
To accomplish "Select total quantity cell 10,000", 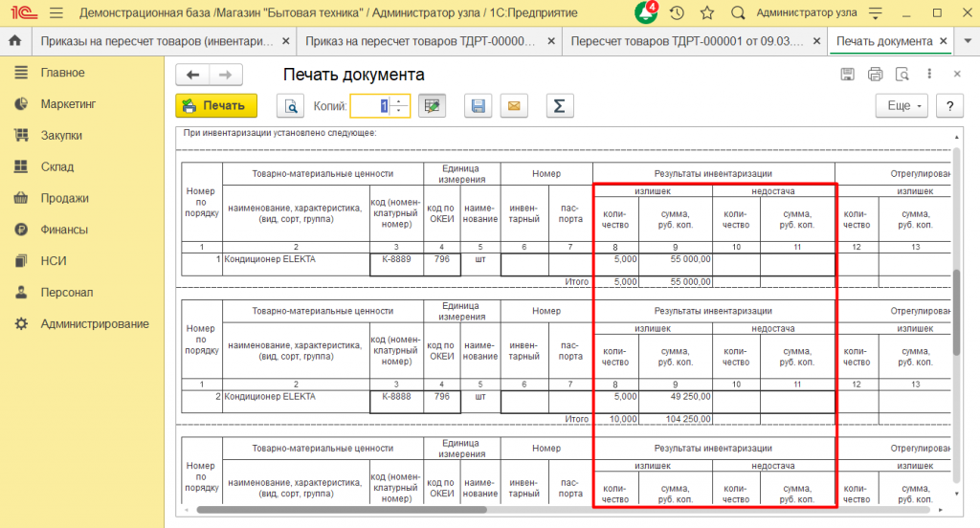I will coord(615,419).
